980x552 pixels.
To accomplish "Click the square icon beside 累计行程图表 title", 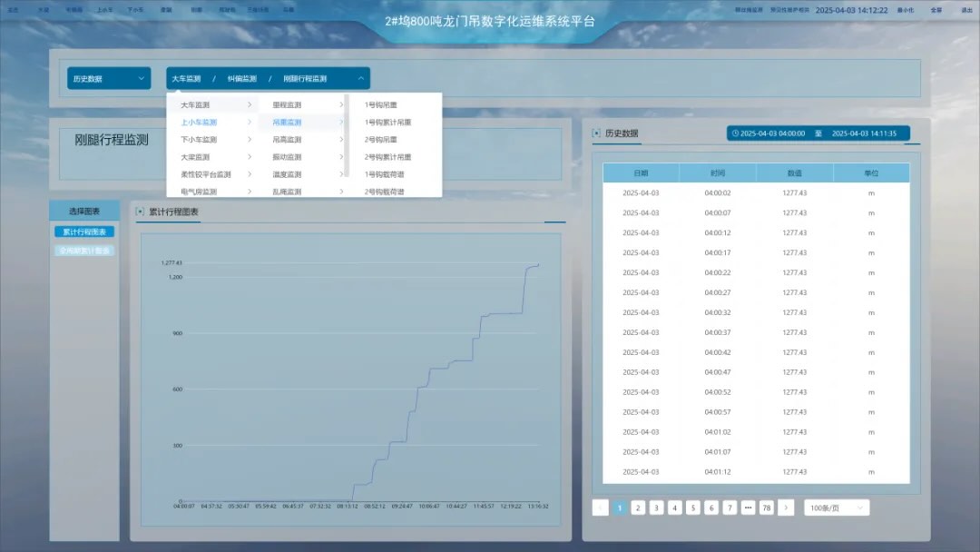I will pos(140,212).
